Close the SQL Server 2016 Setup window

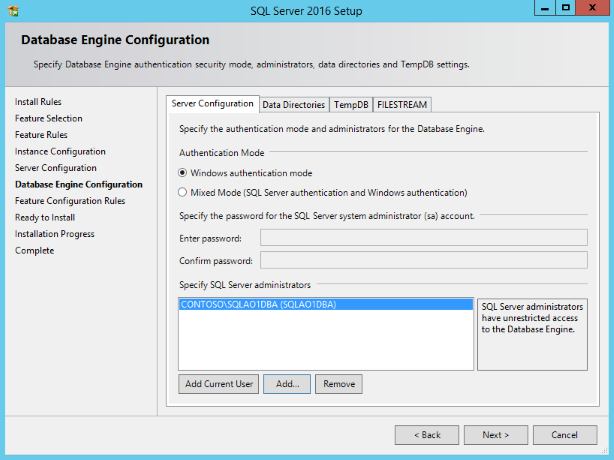592,8
